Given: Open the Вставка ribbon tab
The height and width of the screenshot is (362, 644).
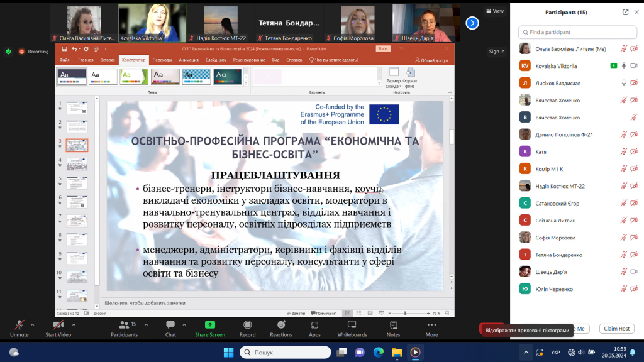Looking at the screenshot, I should coord(108,60).
